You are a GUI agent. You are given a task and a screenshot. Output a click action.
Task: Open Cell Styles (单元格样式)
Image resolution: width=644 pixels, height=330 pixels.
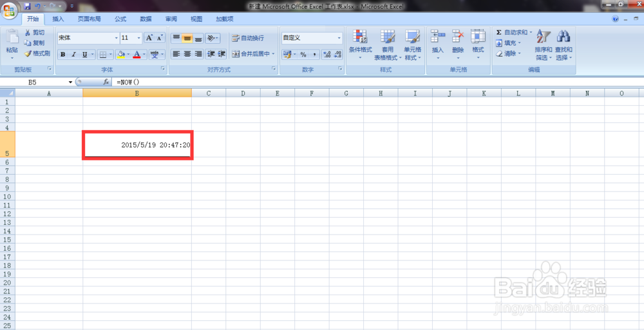tap(413, 44)
